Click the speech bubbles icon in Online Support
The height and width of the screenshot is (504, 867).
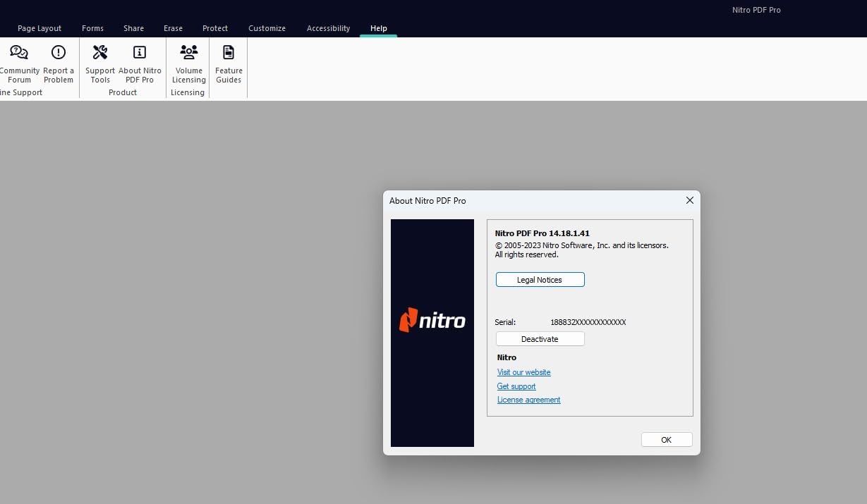pos(19,51)
